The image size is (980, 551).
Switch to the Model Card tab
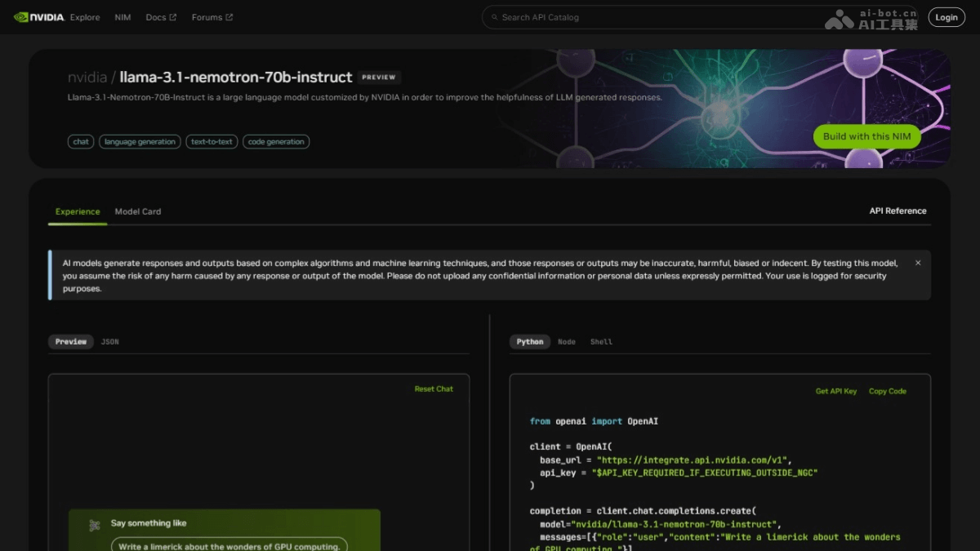[x=138, y=211]
